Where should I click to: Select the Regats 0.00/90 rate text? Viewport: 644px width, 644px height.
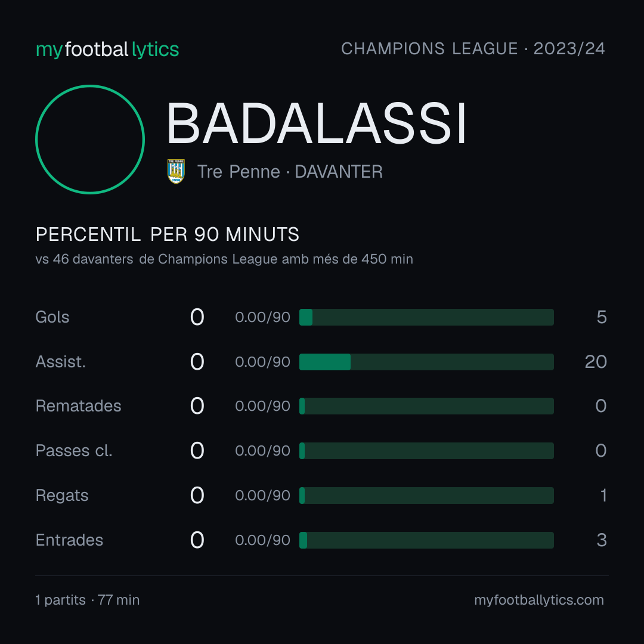pyautogui.click(x=262, y=496)
